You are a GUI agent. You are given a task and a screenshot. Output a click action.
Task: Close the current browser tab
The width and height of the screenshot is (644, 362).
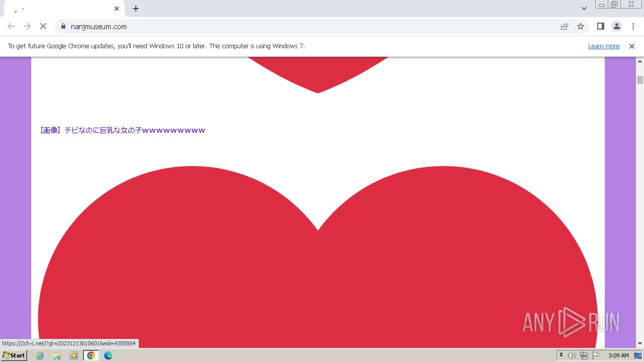coord(117,9)
